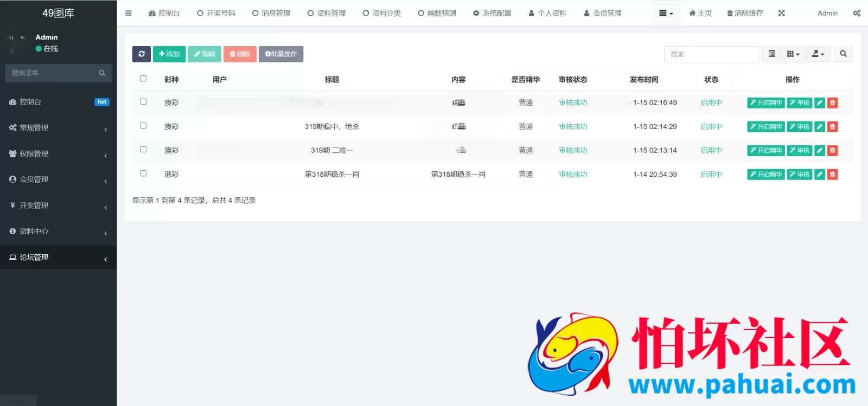Viewport: 868px width, 406px height.
Task: Click 审核 button for 02:14:29 row
Action: 800,126
